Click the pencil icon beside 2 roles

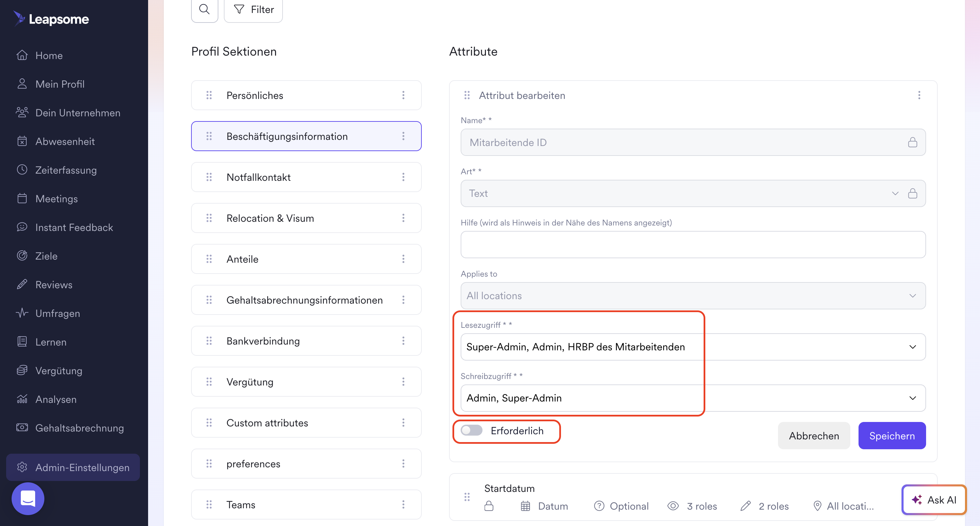coord(746,506)
